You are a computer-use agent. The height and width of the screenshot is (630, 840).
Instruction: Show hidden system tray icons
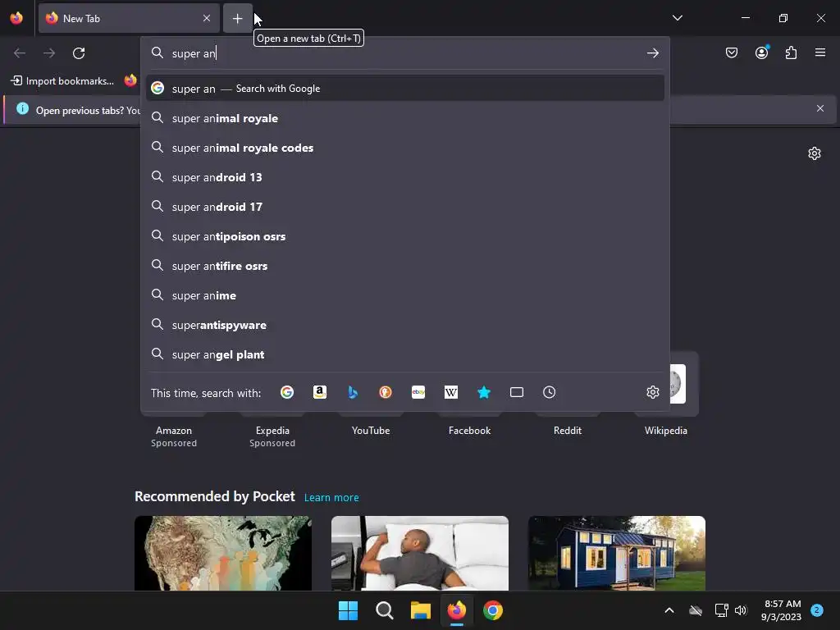(669, 610)
